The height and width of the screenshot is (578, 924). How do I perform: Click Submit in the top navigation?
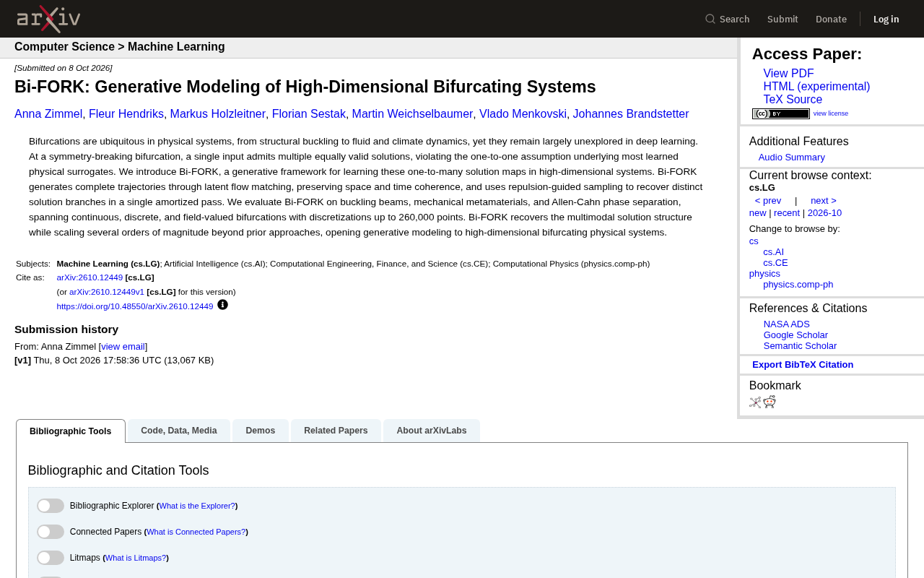(783, 19)
